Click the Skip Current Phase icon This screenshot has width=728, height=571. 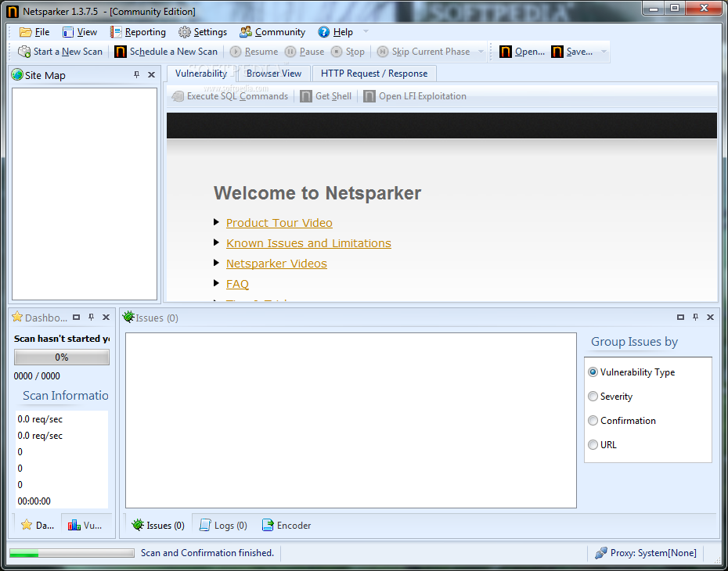click(x=383, y=52)
